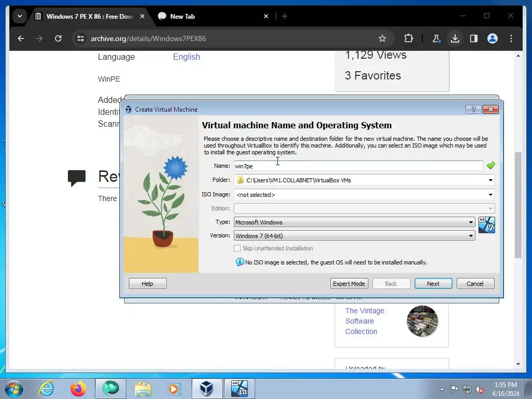Open the media player taskbar icon
The width and height of the screenshot is (532, 399).
(x=175, y=389)
